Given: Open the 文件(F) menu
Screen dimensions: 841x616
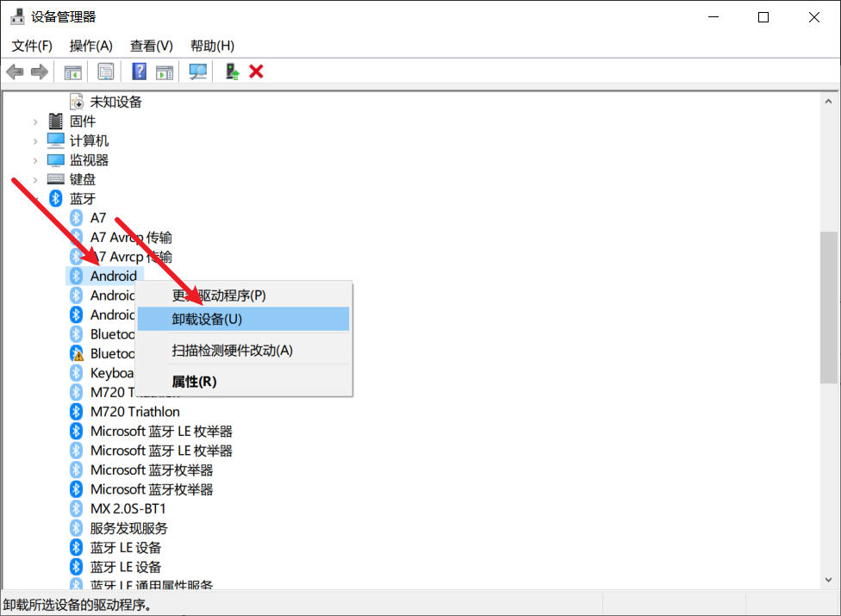Looking at the screenshot, I should point(32,46).
